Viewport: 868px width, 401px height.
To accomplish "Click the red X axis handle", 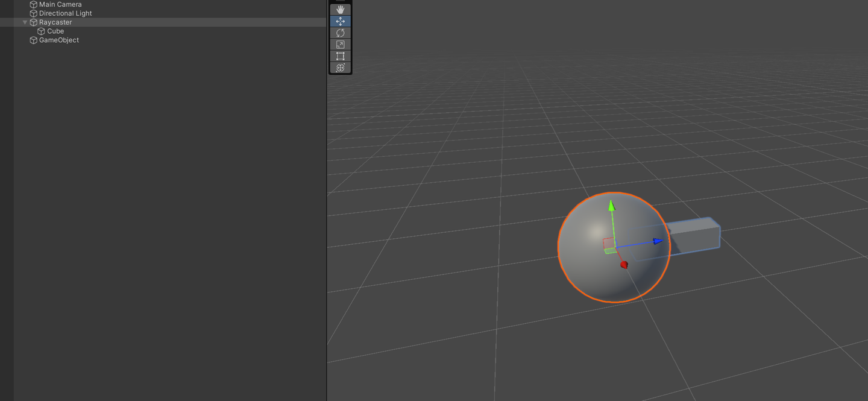I will click(x=623, y=264).
